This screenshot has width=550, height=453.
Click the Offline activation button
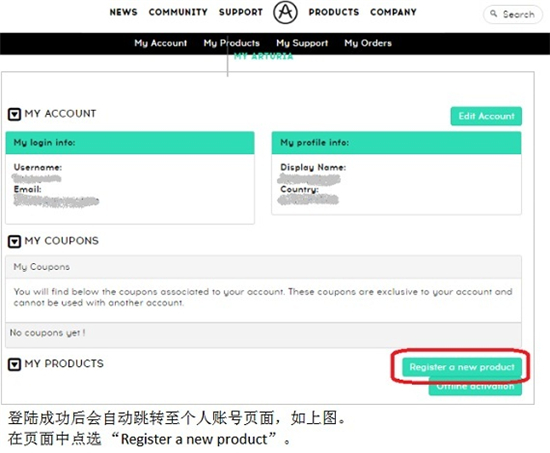coord(475,387)
